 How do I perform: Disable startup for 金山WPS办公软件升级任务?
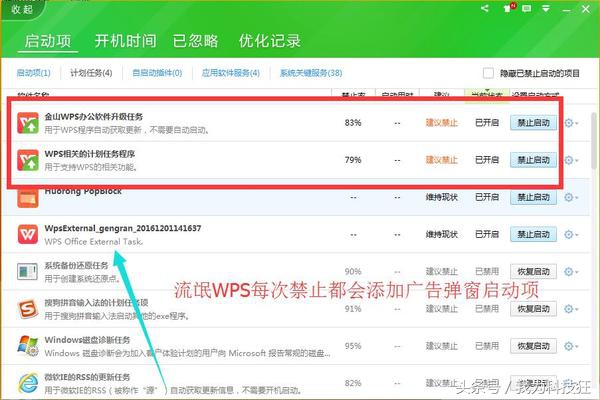click(x=533, y=122)
